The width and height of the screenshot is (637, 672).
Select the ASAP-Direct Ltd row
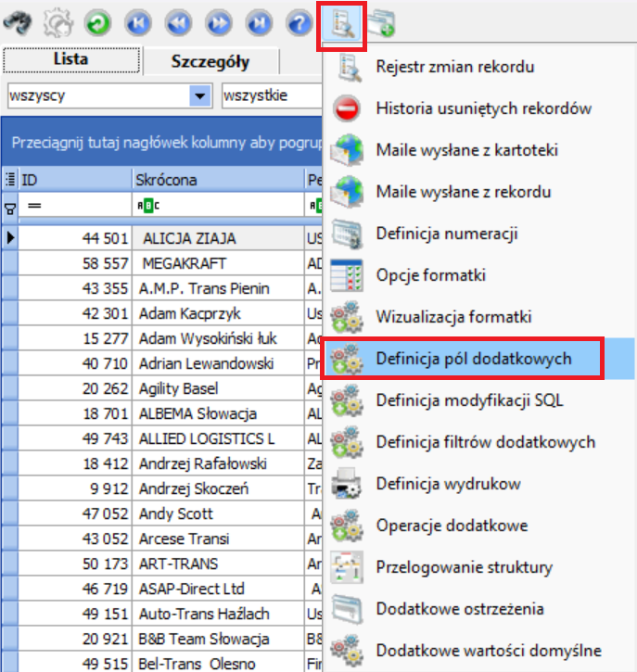(162, 589)
